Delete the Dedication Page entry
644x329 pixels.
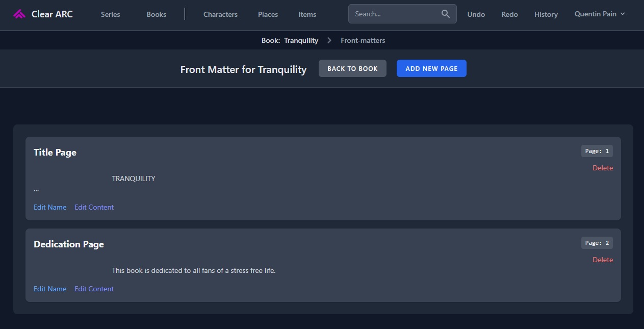point(603,259)
